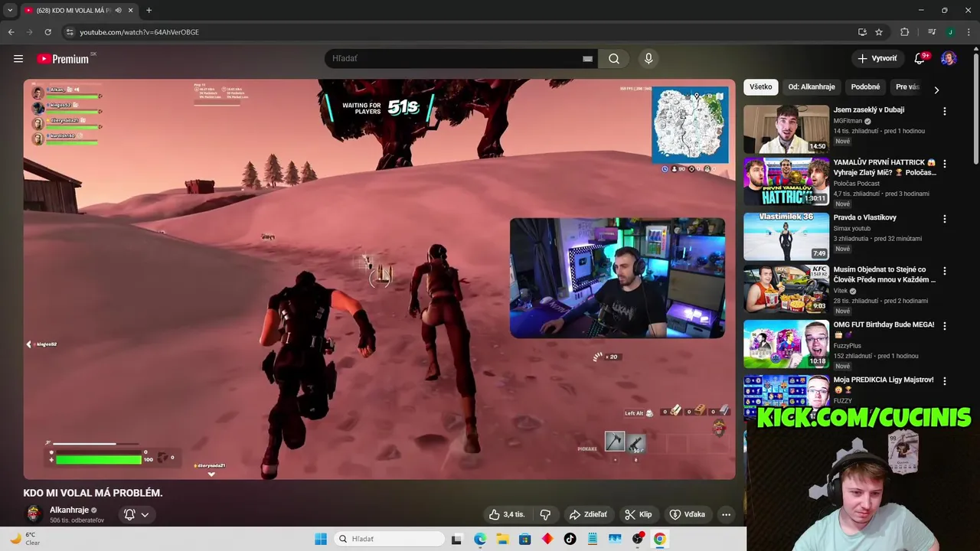Go back in Chrome
Screen dimensions: 980x551
pos(11,32)
